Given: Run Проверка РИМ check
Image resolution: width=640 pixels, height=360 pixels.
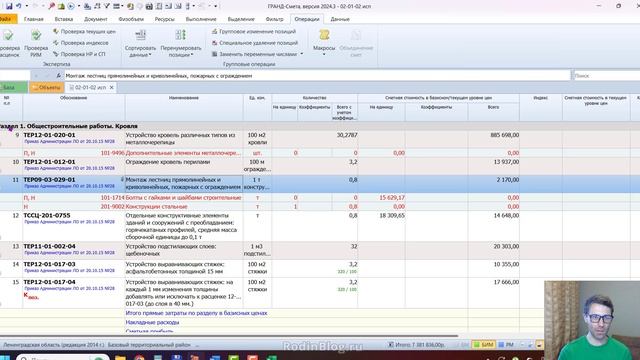Looking at the screenshot, I should 36,43.
